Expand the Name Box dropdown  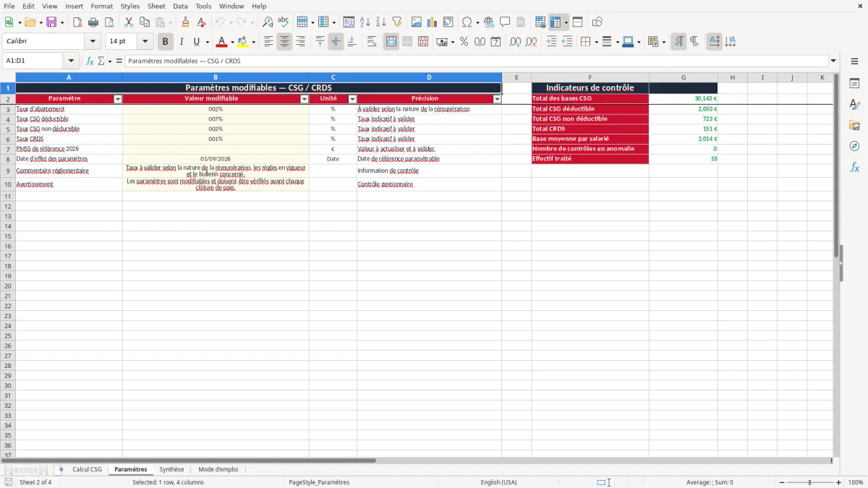coord(71,61)
